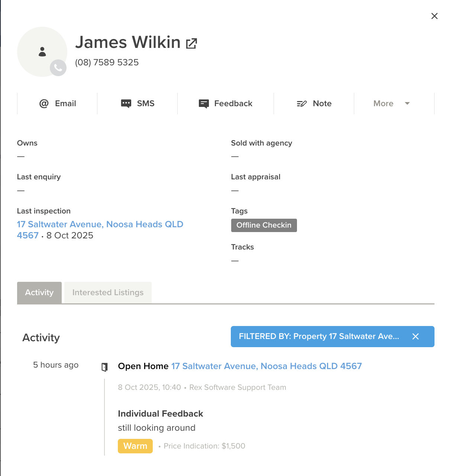Click the James Wilkin contact name heading

128,42
